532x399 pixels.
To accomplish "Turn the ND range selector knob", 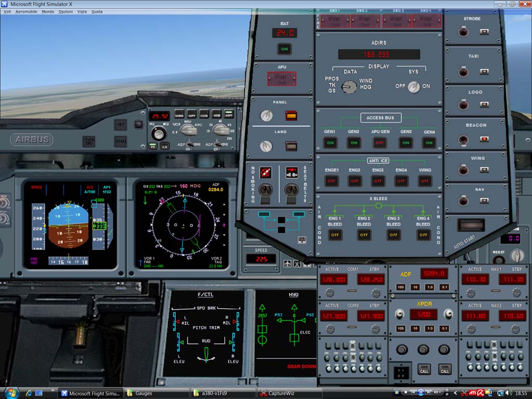I will (220, 129).
